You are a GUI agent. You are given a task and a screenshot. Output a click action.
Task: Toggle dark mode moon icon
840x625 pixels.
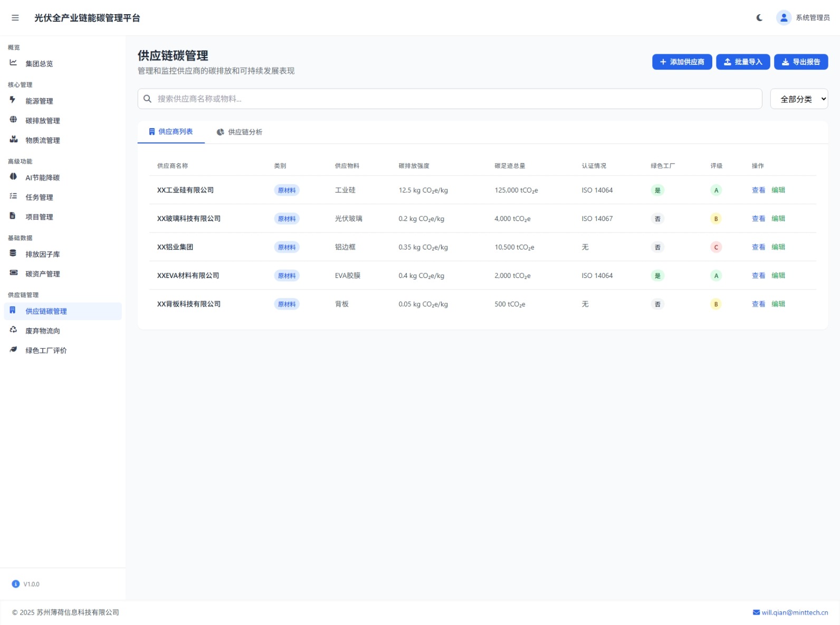[x=759, y=18]
